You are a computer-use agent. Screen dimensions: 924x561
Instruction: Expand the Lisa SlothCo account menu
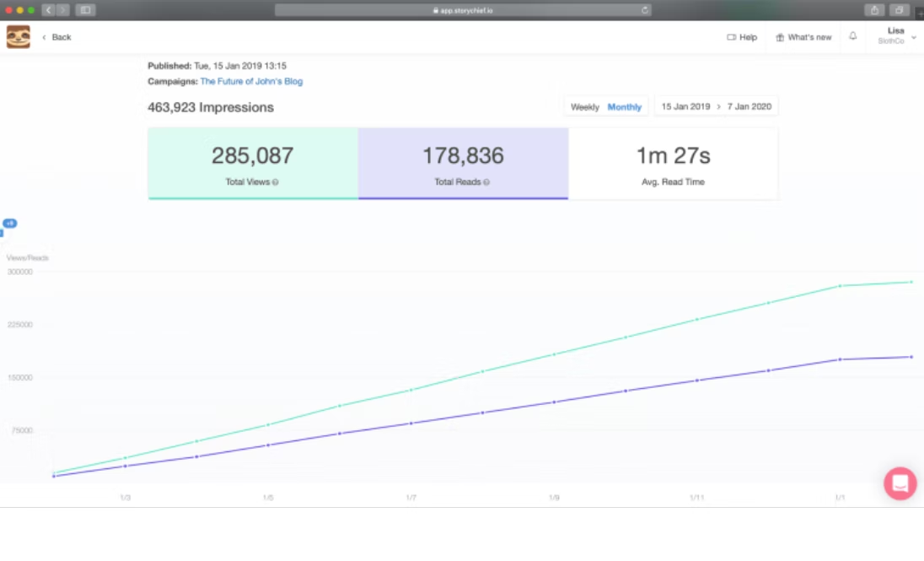click(895, 35)
